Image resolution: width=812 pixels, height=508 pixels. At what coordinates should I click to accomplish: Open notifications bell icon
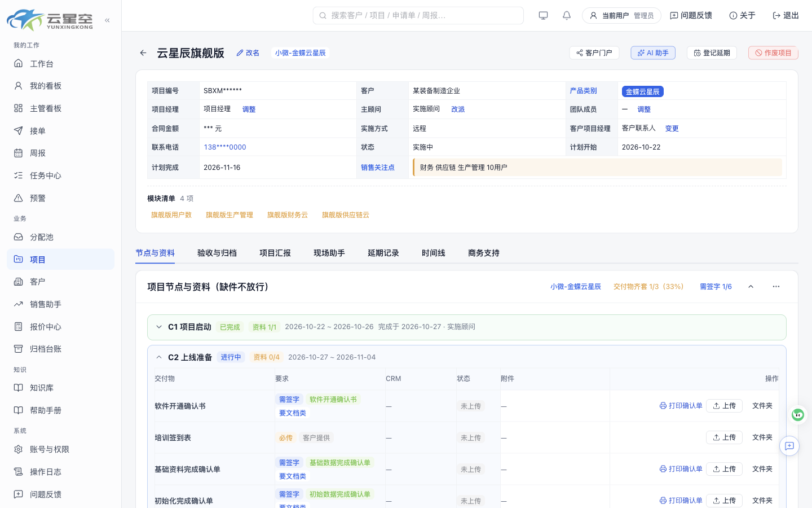coord(567,15)
